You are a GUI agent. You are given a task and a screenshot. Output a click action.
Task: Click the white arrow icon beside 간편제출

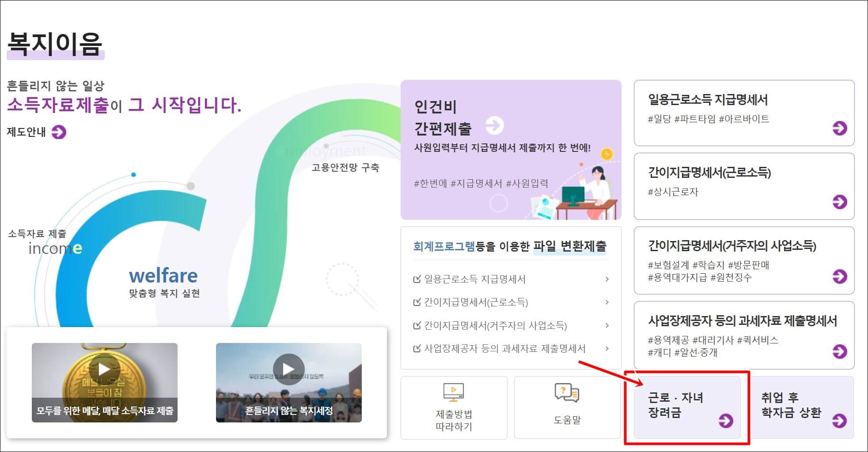coord(494,126)
